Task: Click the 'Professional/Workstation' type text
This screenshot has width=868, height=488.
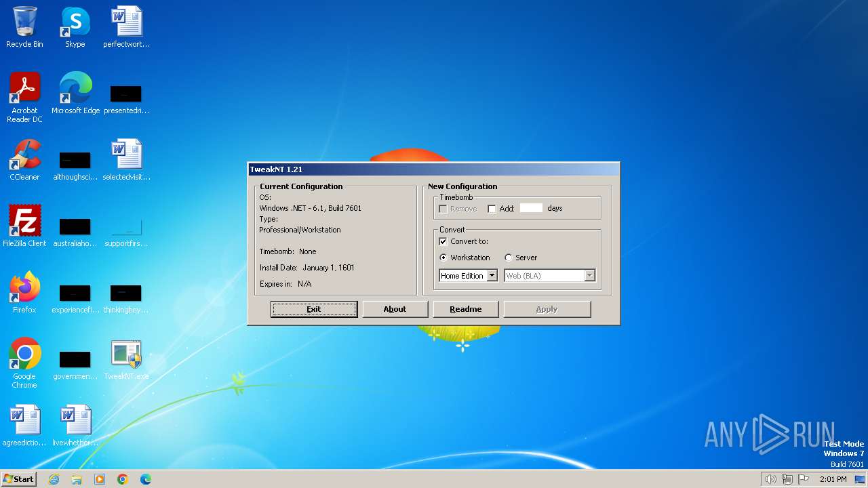Action: pyautogui.click(x=300, y=230)
